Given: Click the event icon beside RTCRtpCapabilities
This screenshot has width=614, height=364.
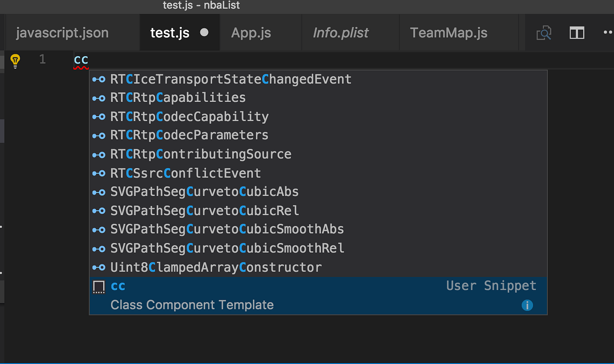Looking at the screenshot, I should pyautogui.click(x=99, y=98).
